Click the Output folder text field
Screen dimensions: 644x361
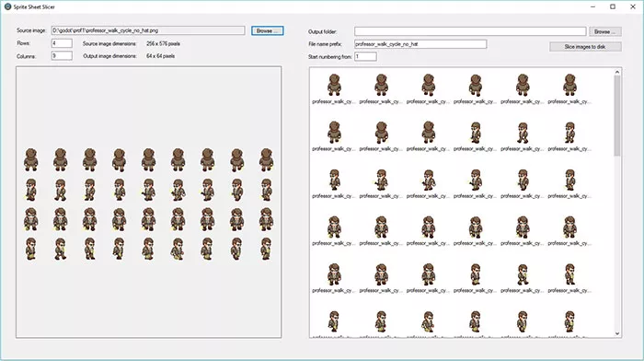click(470, 31)
